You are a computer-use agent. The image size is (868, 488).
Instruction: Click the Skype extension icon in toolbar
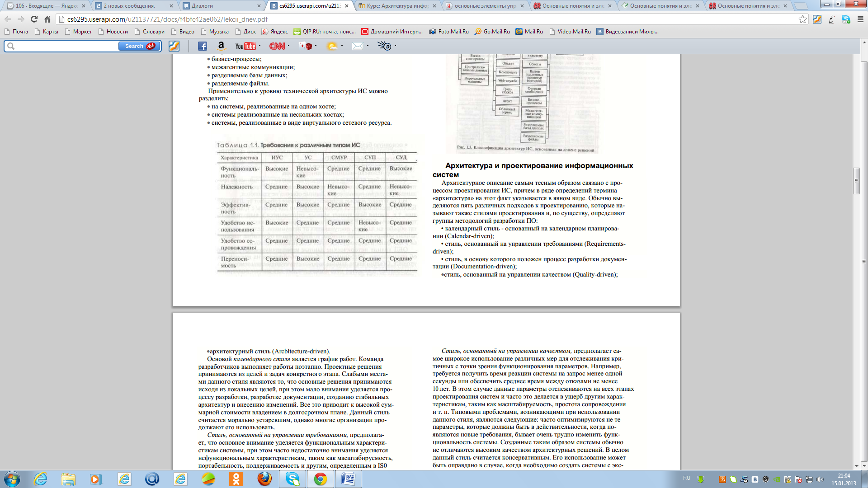[x=846, y=19]
